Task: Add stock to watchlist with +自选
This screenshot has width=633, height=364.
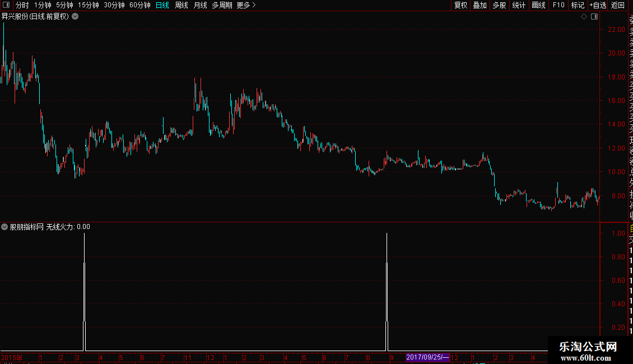Action: pyautogui.click(x=598, y=5)
